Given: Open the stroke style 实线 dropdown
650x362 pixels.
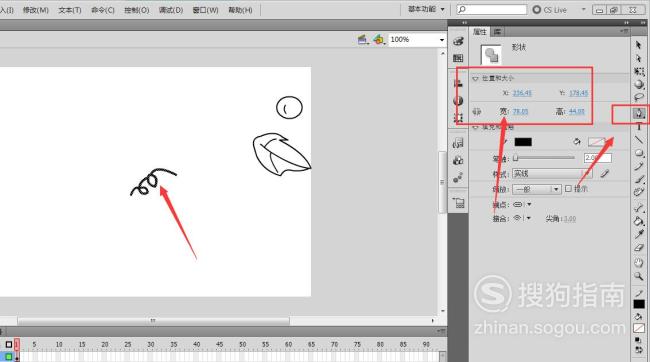Looking at the screenshot, I should point(553,173).
